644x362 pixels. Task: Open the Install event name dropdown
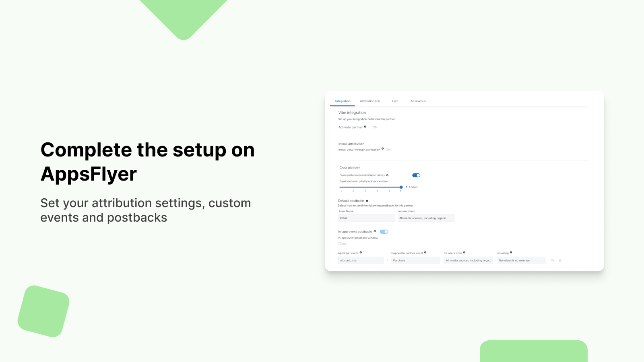click(366, 218)
